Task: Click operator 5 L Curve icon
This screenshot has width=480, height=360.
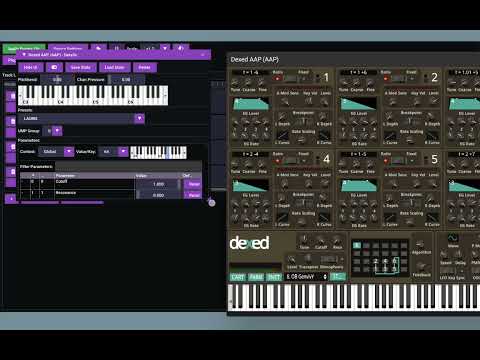Action: tap(390, 217)
